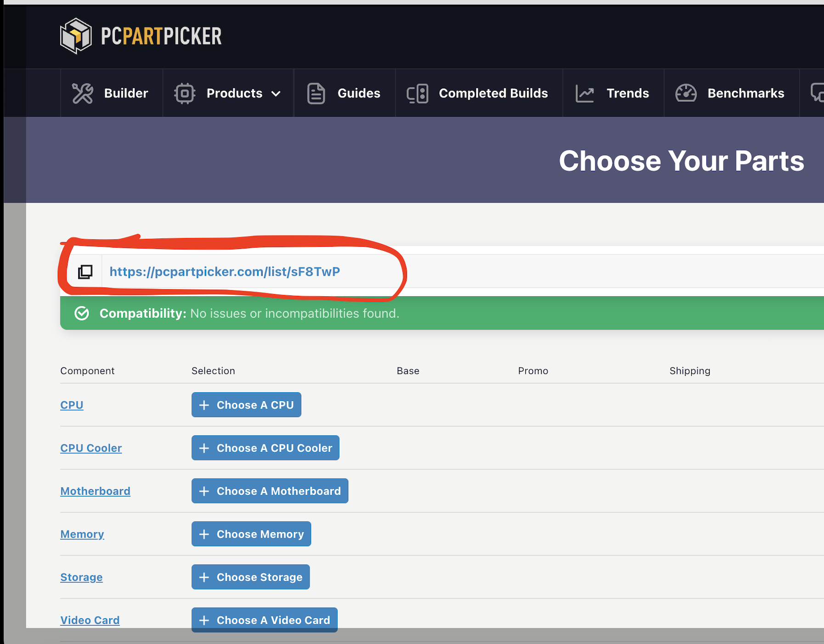
Task: Click the Completed Builds tower icon
Action: pyautogui.click(x=418, y=93)
